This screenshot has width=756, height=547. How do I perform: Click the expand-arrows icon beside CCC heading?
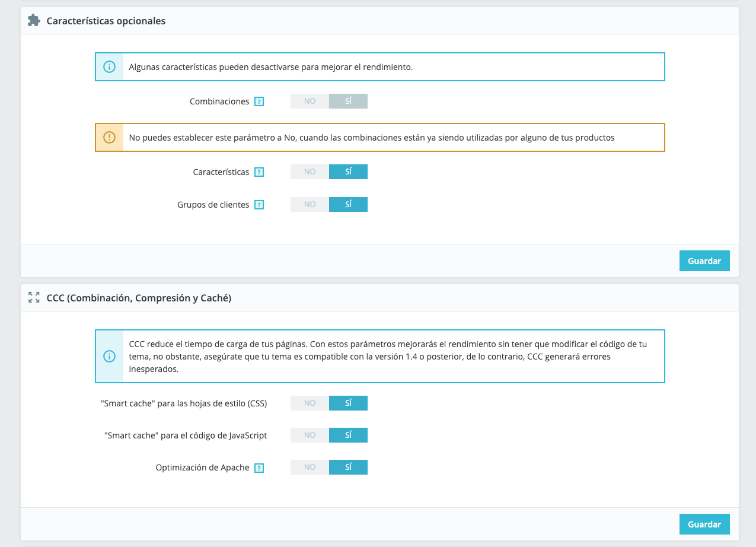(x=34, y=298)
